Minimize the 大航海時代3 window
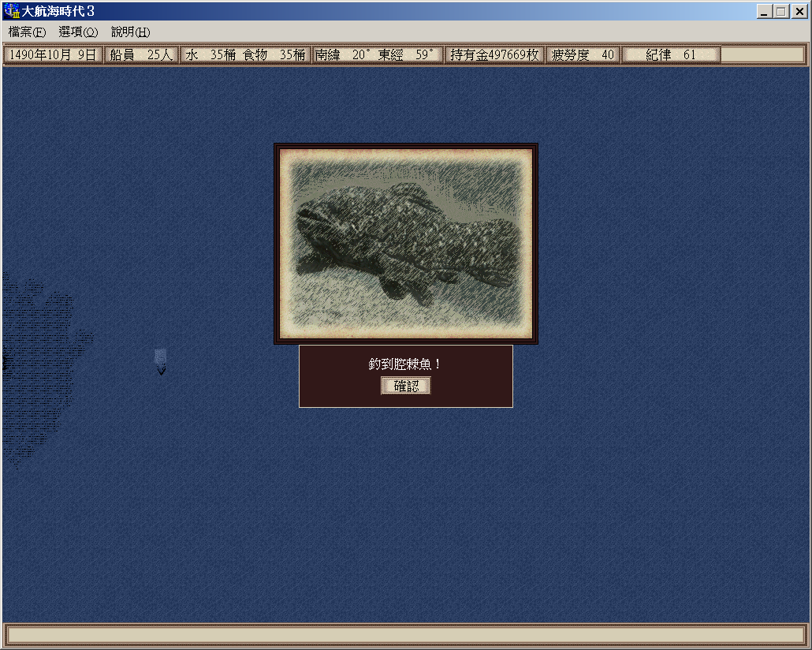The height and width of the screenshot is (650, 812). pos(764,12)
